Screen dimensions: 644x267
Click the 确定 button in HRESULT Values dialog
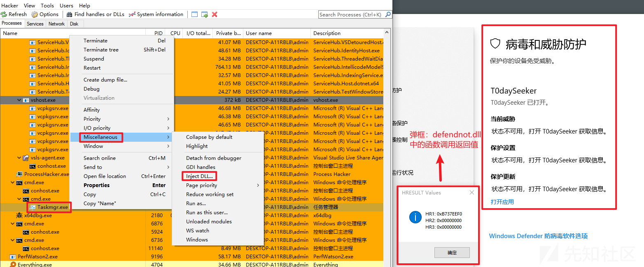[x=452, y=253]
